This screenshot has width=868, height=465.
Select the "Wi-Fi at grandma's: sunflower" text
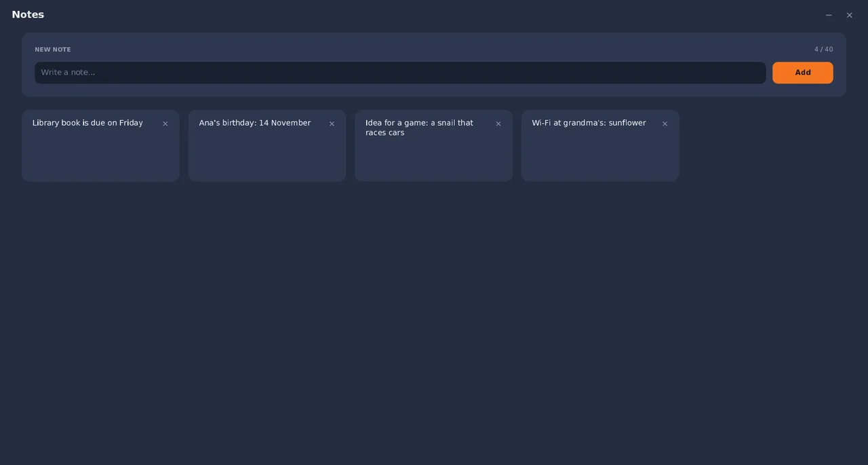pos(589,123)
